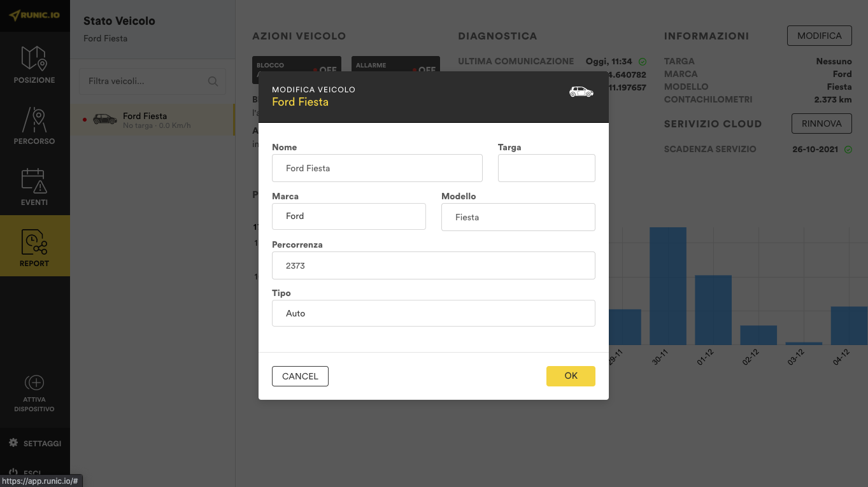Click the white car icon in dialog header
The image size is (868, 487).
click(x=581, y=92)
